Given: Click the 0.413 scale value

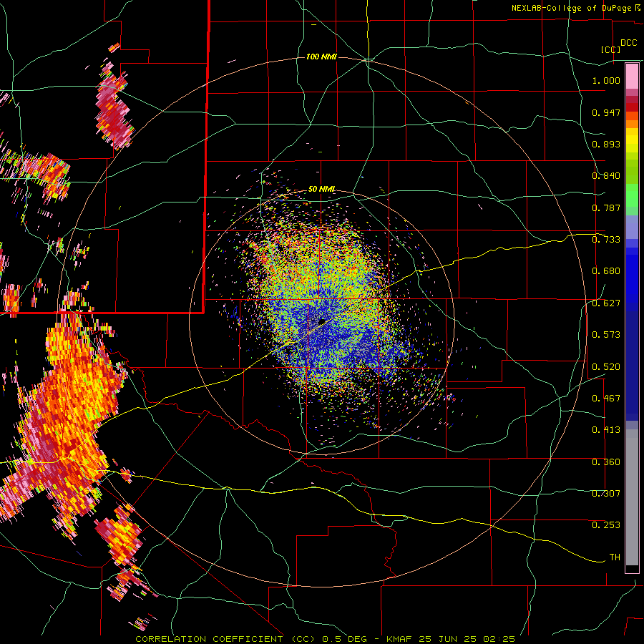Looking at the screenshot, I should [606, 430].
